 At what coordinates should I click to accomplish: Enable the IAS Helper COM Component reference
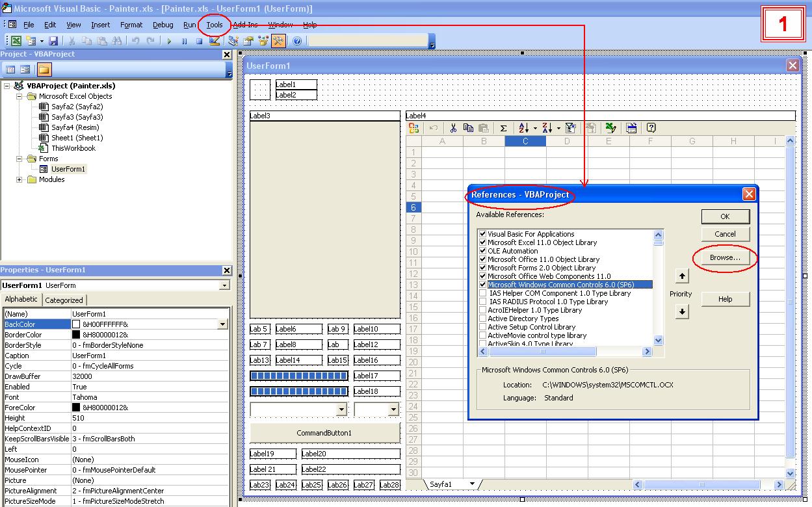[x=482, y=293]
